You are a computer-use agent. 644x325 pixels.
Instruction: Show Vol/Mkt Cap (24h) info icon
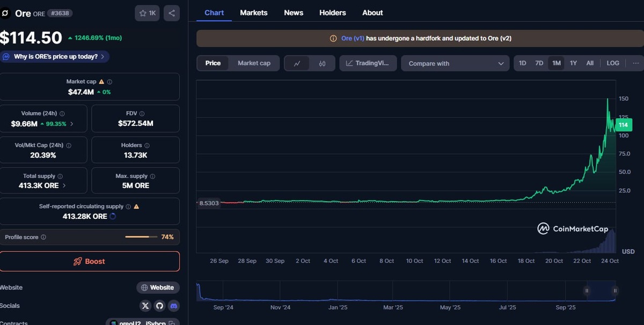pyautogui.click(x=68, y=145)
